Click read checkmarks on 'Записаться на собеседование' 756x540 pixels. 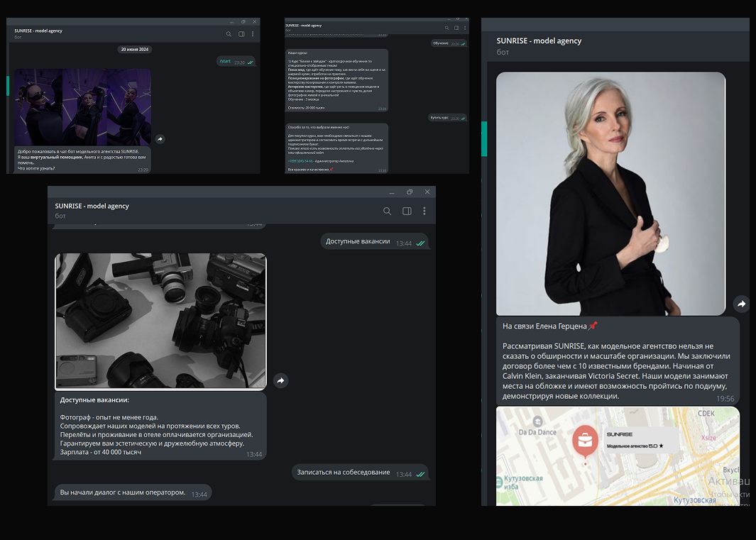pyautogui.click(x=420, y=475)
